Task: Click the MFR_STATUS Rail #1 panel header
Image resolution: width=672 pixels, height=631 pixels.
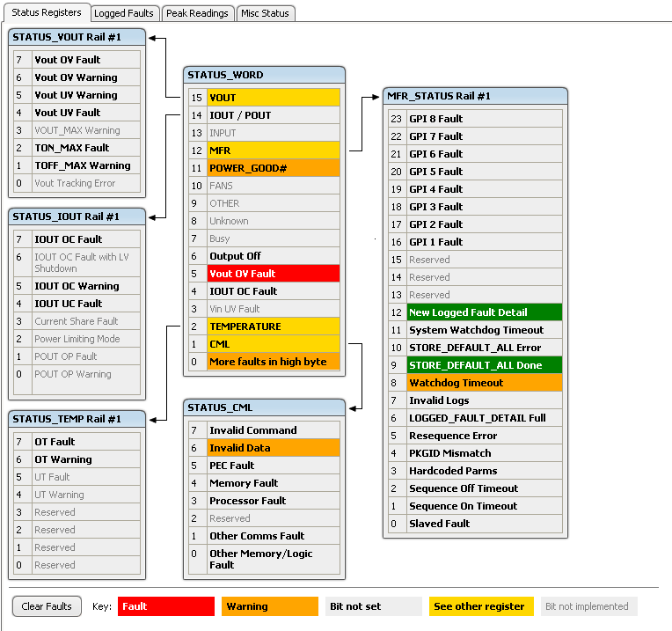Action: coord(476,96)
